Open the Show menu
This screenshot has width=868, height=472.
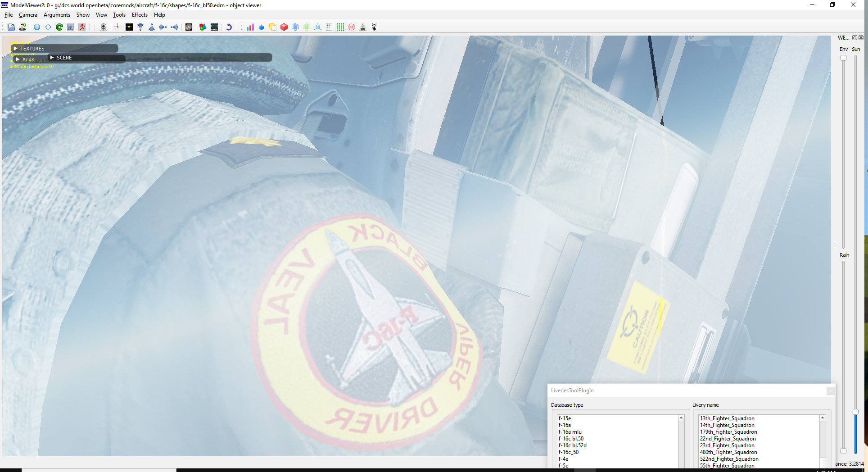(x=83, y=15)
